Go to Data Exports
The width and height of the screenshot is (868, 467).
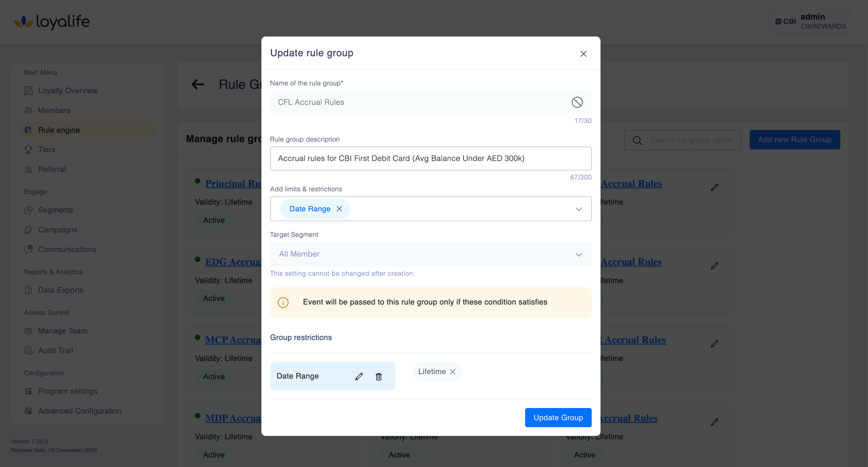61,290
